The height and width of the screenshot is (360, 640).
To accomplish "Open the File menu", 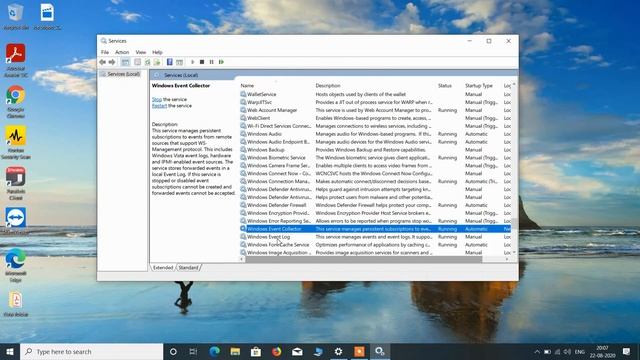I will click(x=105, y=52).
